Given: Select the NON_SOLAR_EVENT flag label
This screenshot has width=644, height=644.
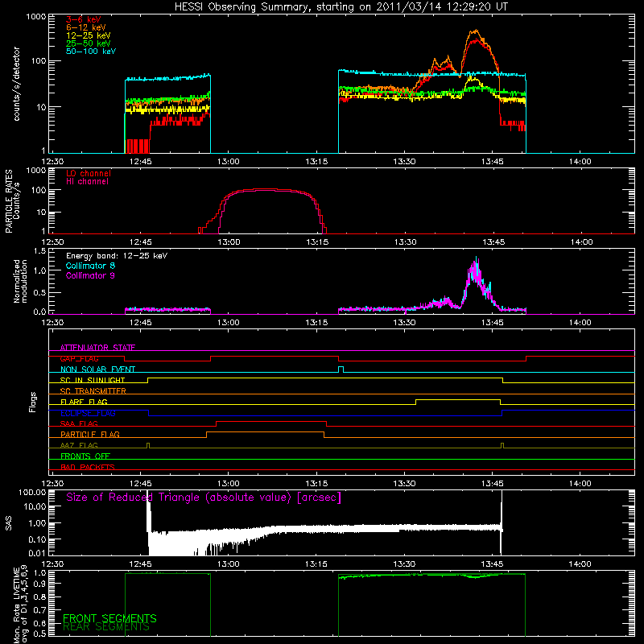Looking at the screenshot, I should [97, 369].
